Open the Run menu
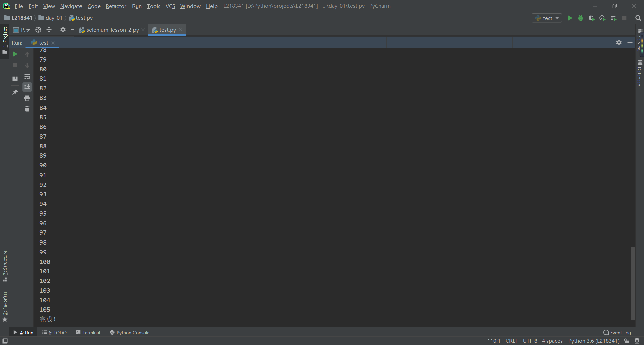The image size is (644, 345). (137, 6)
